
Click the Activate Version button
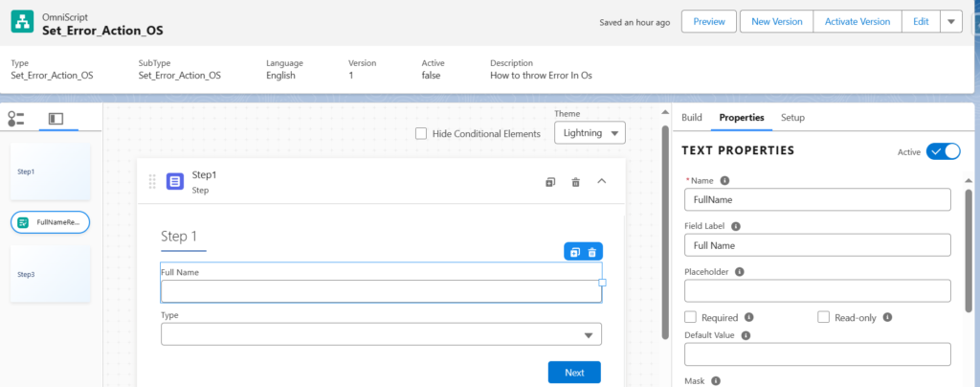point(857,21)
